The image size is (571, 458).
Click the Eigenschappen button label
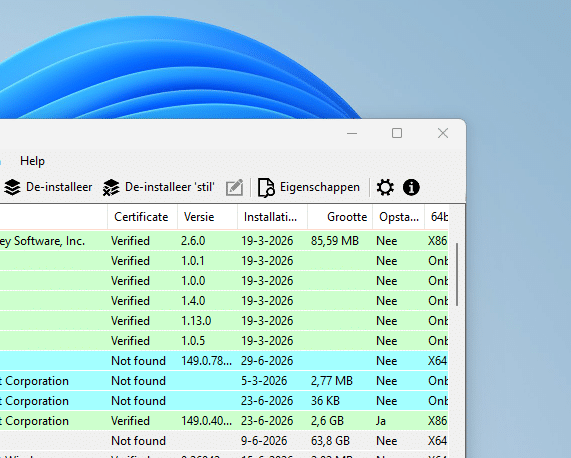pos(320,187)
